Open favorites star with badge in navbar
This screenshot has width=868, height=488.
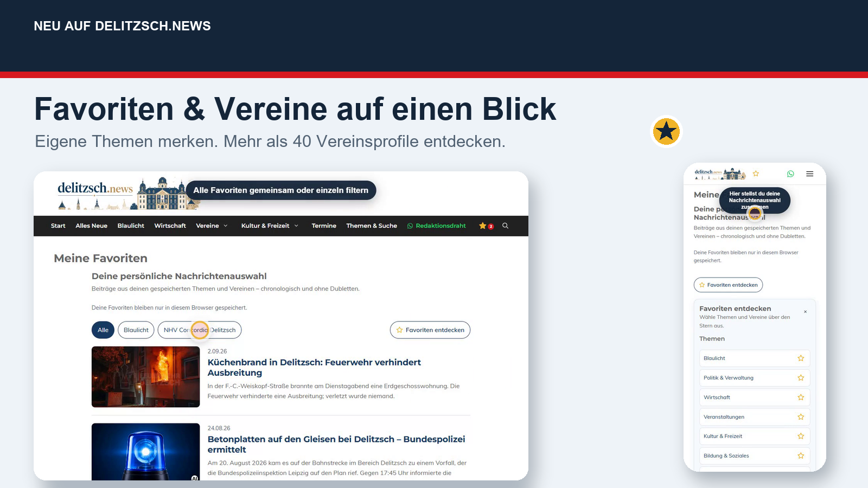tap(486, 226)
